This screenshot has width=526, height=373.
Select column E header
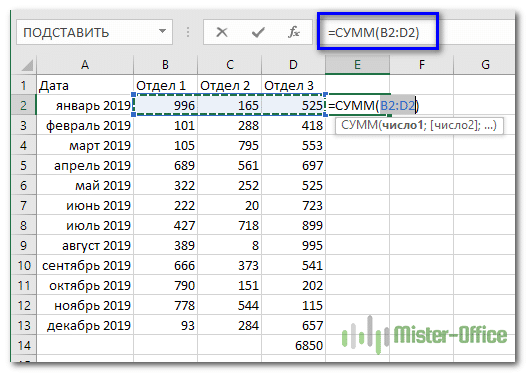click(357, 65)
